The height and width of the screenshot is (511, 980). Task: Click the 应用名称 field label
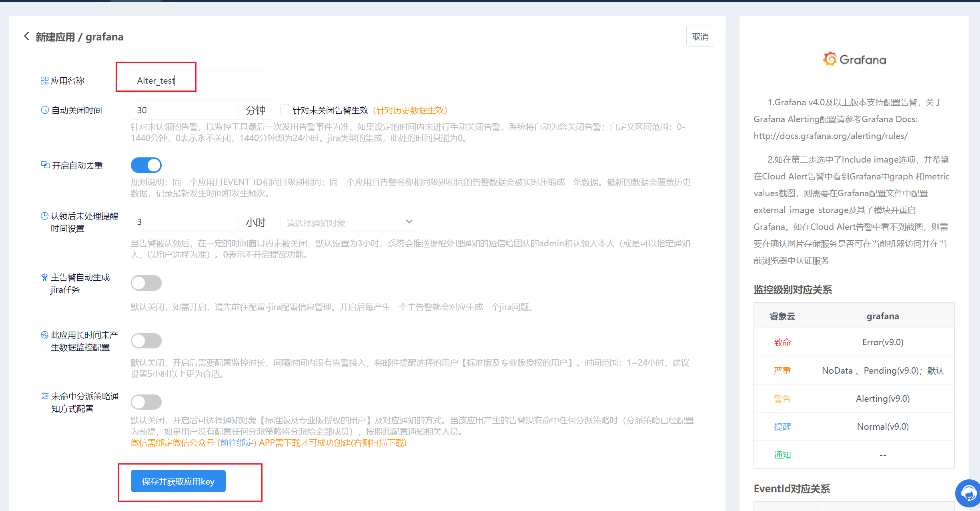(x=68, y=81)
